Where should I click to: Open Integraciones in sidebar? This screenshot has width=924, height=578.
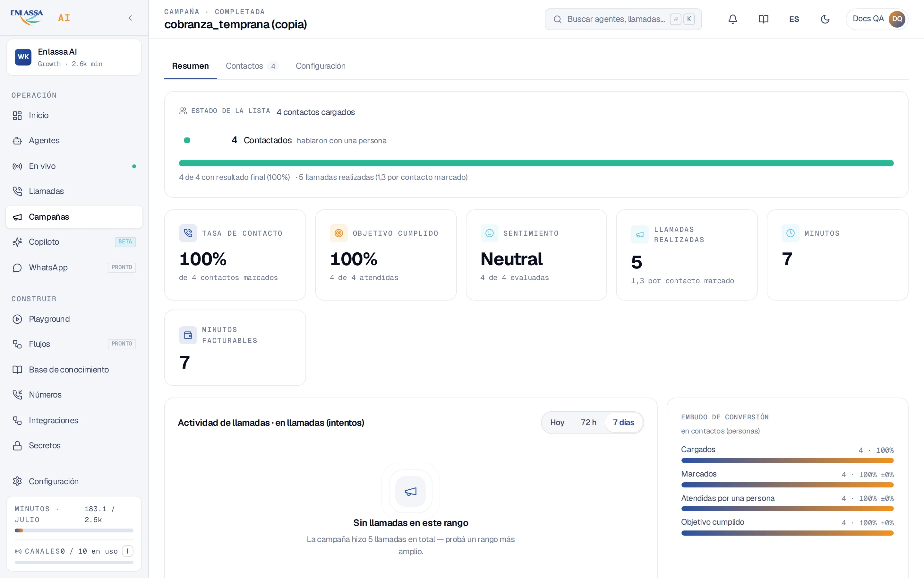(74, 421)
